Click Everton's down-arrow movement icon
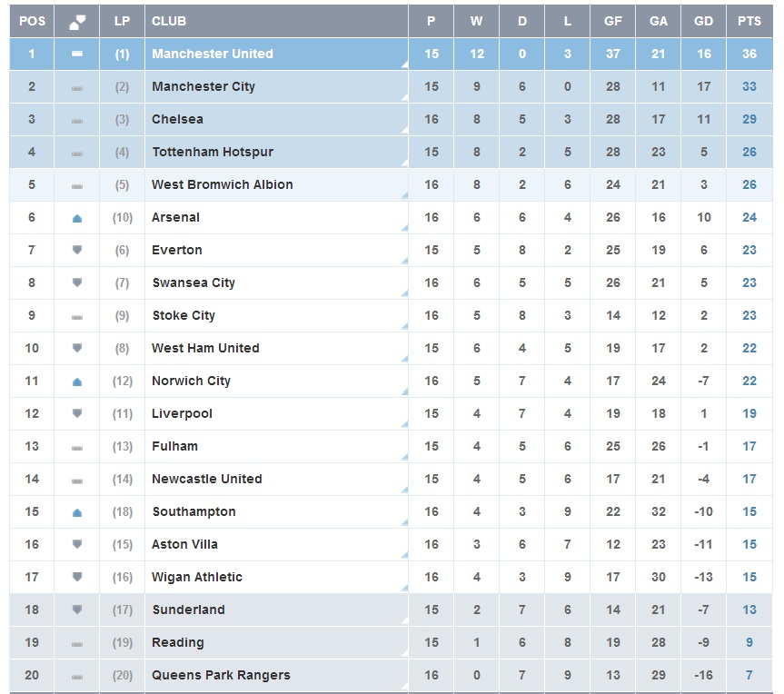The image size is (784, 694). pyautogui.click(x=77, y=250)
